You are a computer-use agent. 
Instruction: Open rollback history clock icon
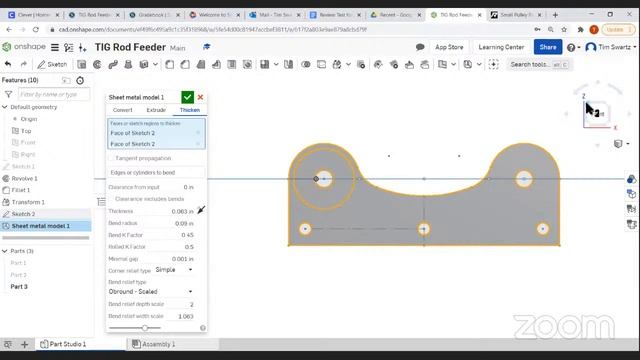(x=80, y=80)
